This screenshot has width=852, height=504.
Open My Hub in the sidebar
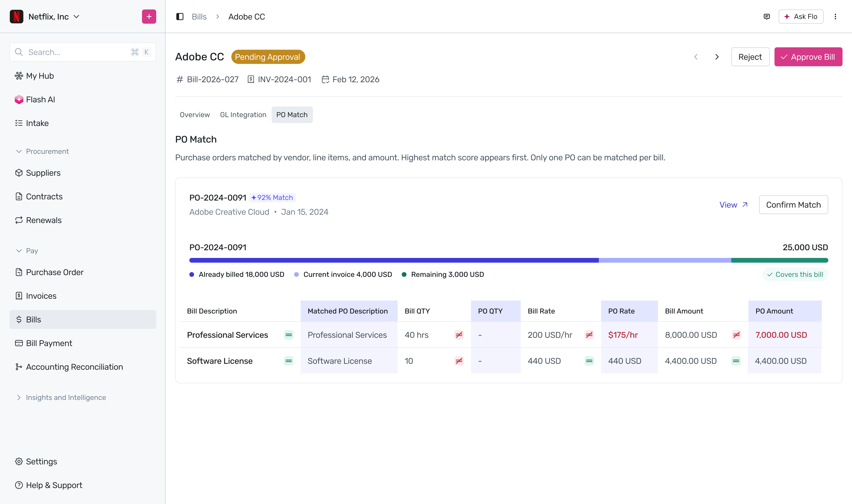[83, 76]
